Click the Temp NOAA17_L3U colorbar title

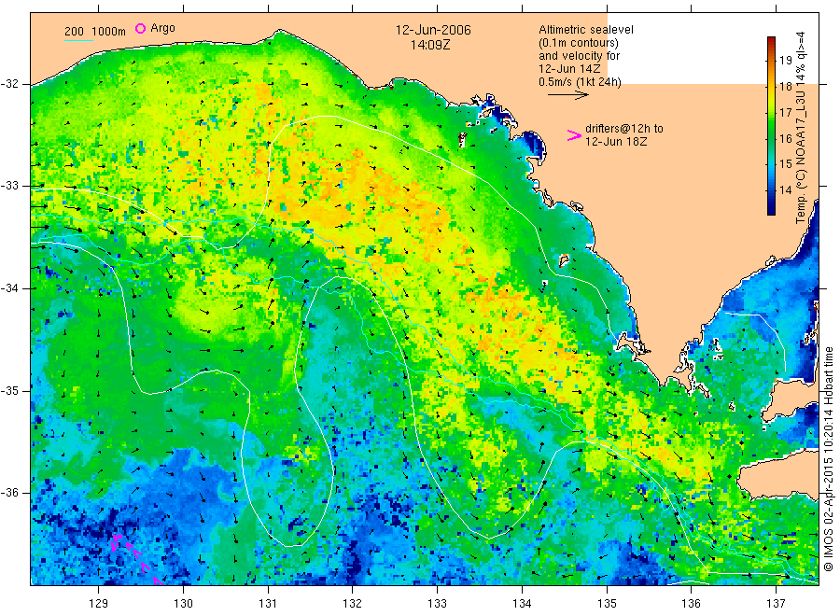pyautogui.click(x=801, y=128)
